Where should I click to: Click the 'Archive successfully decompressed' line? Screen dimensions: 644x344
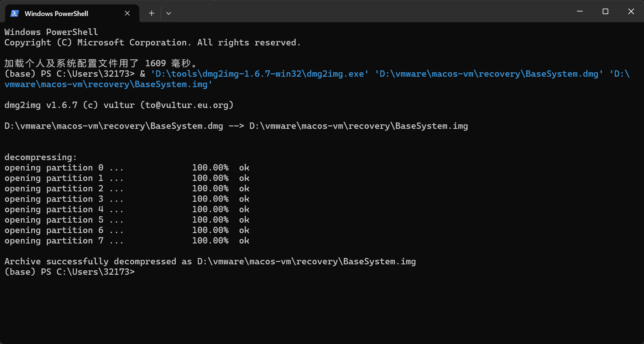[210, 261]
